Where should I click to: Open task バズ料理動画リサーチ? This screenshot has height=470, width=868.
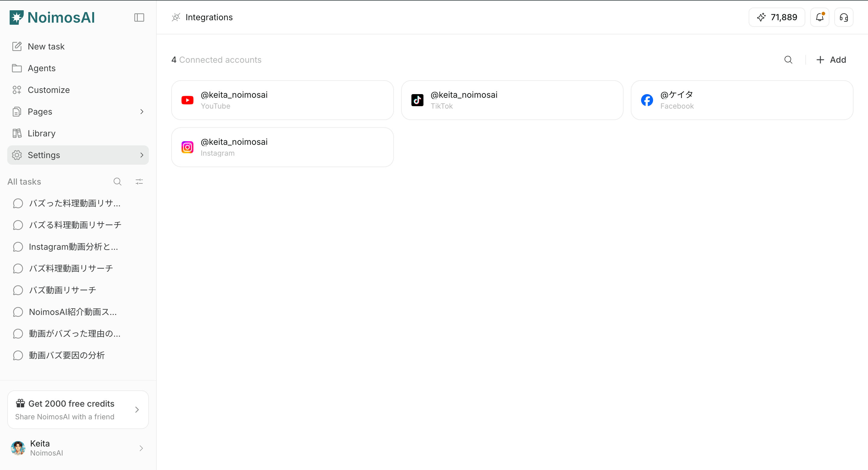click(78, 268)
